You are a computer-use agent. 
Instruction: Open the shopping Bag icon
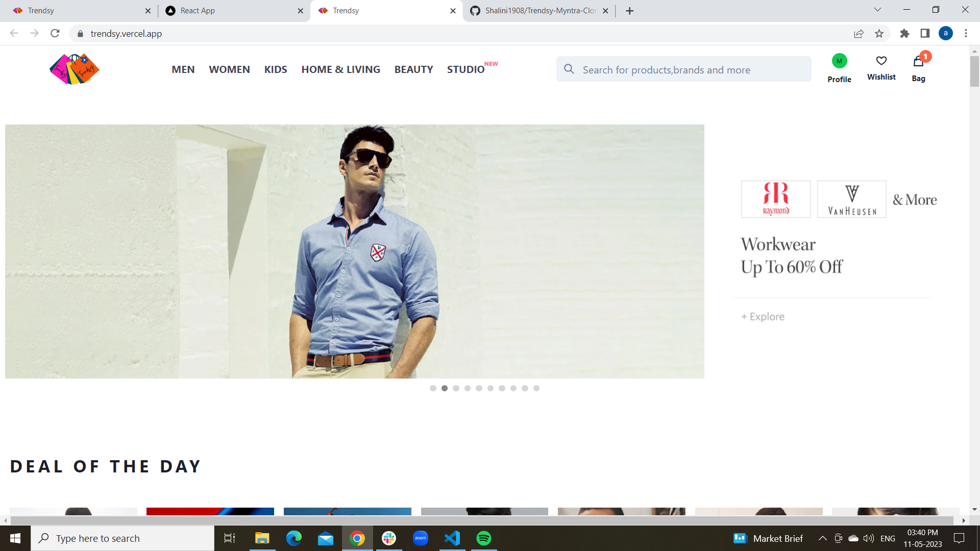click(x=918, y=62)
